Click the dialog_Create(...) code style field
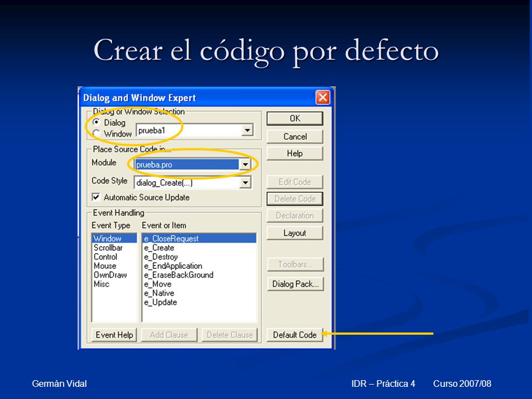This screenshot has width=532, height=399. click(x=187, y=183)
